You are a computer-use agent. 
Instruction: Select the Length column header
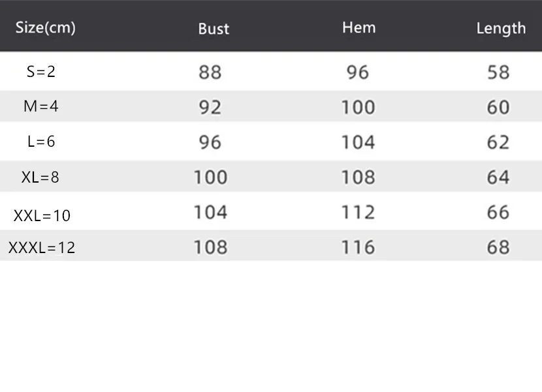[501, 28]
